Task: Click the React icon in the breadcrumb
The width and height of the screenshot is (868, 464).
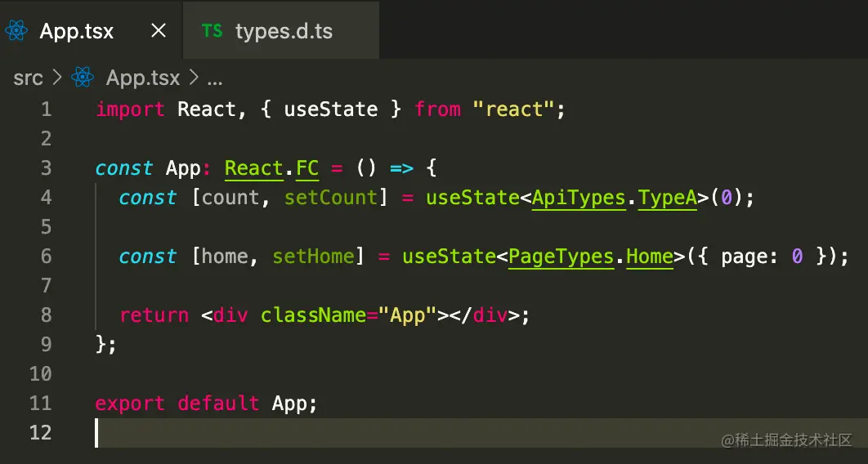Action: tap(83, 78)
